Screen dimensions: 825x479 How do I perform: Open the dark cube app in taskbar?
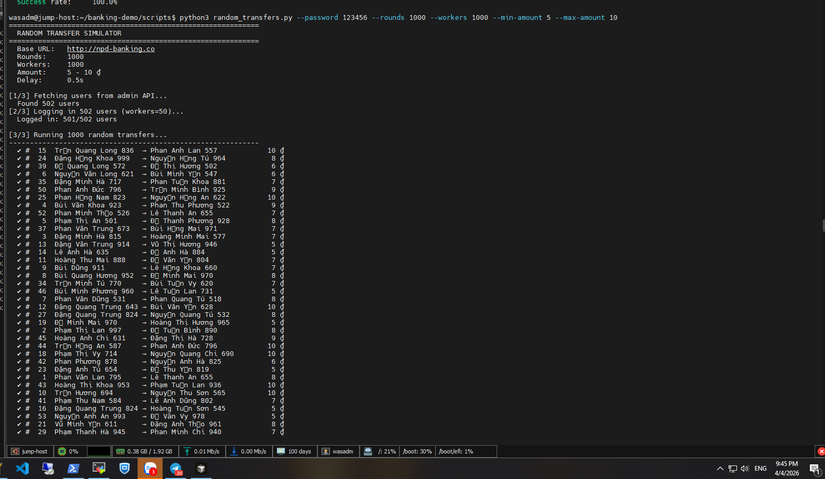201,468
